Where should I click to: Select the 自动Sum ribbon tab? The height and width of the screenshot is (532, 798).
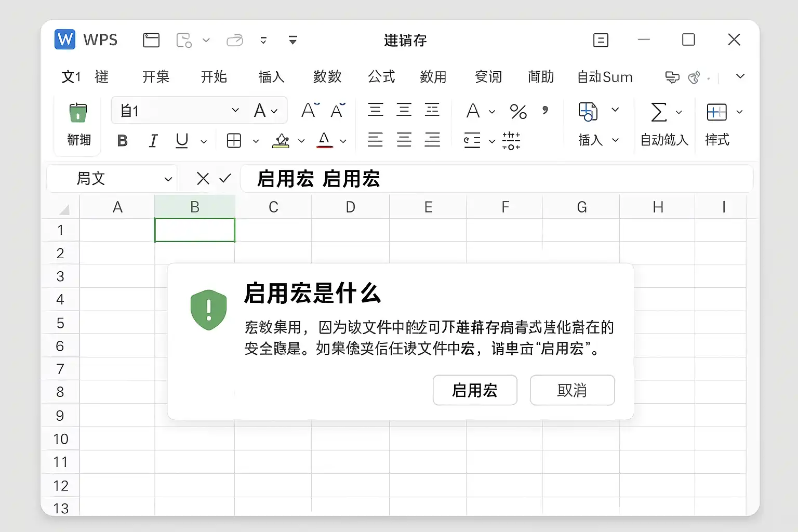pyautogui.click(x=605, y=77)
